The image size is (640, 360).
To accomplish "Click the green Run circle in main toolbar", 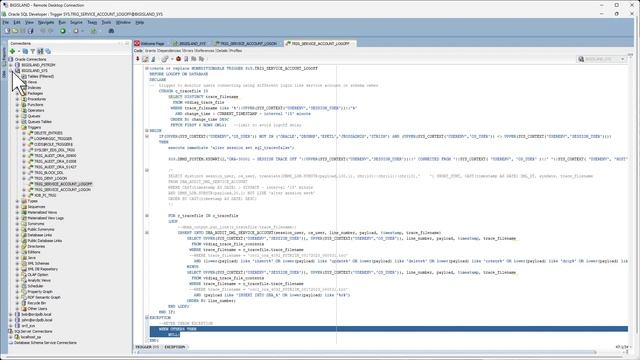I will coord(63,31).
